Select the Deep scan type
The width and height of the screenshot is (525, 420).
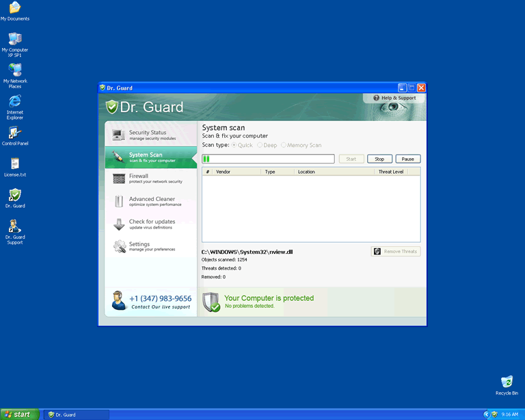[x=260, y=145]
